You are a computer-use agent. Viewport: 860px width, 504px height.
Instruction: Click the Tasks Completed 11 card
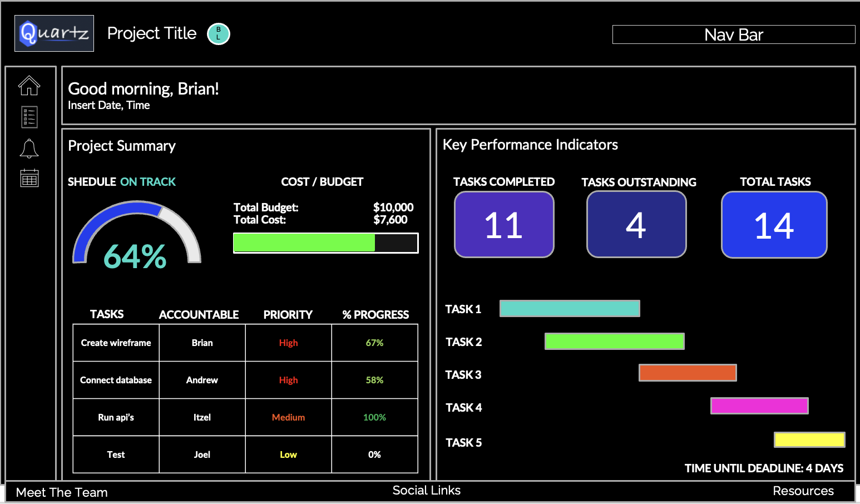point(504,224)
